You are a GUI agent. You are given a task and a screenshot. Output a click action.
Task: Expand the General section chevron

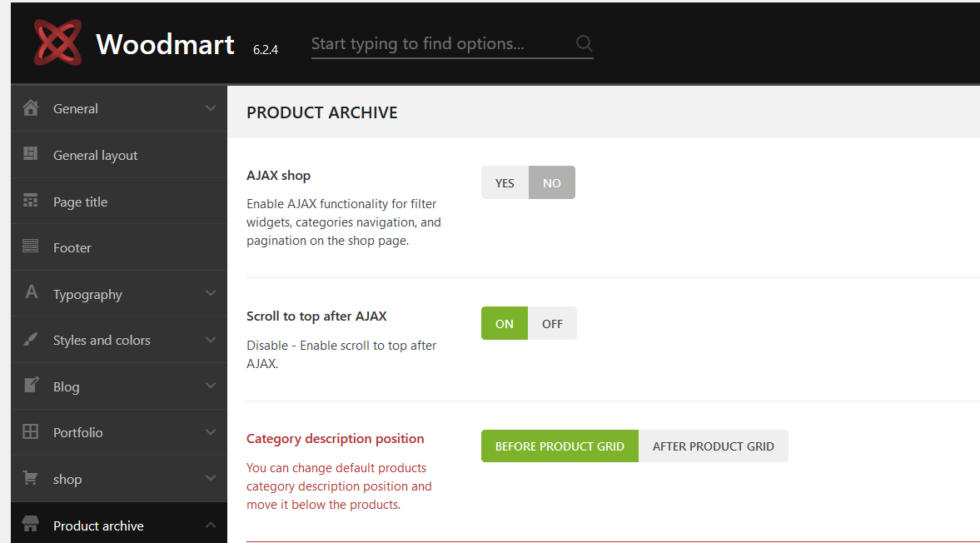coord(210,108)
